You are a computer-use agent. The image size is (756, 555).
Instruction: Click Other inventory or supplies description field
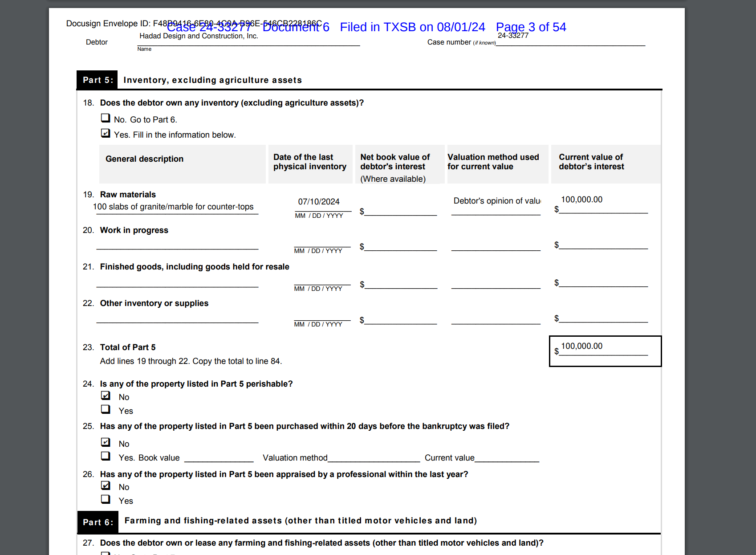[177, 317]
